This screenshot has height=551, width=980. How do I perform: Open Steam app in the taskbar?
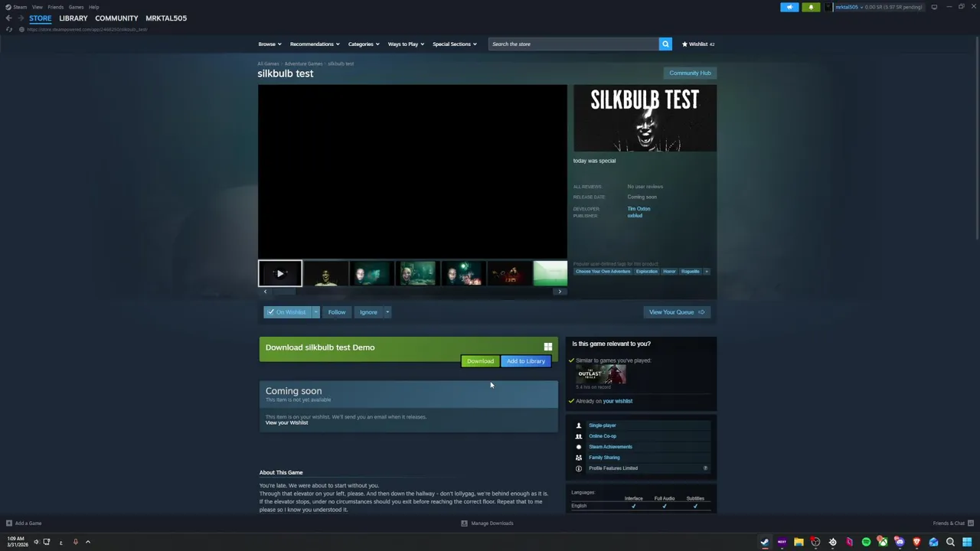764,542
